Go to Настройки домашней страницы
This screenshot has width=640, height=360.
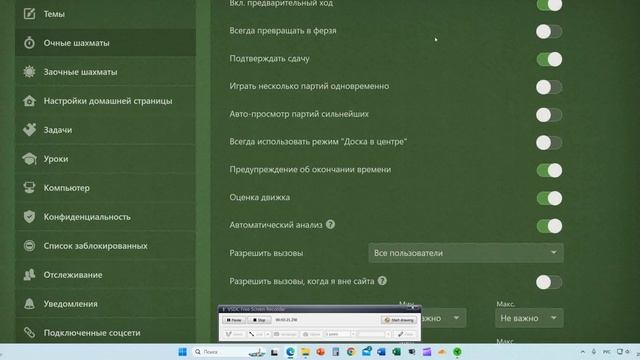click(105, 101)
